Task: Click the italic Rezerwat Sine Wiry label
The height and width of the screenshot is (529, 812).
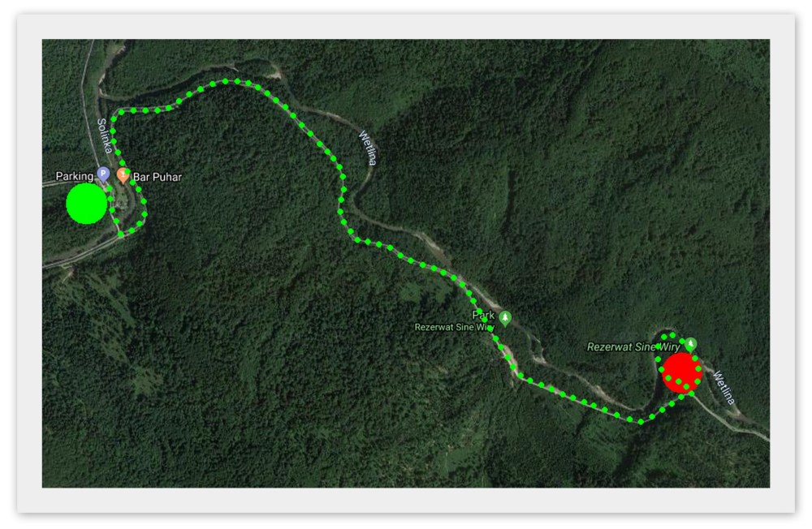Action: [x=633, y=346]
